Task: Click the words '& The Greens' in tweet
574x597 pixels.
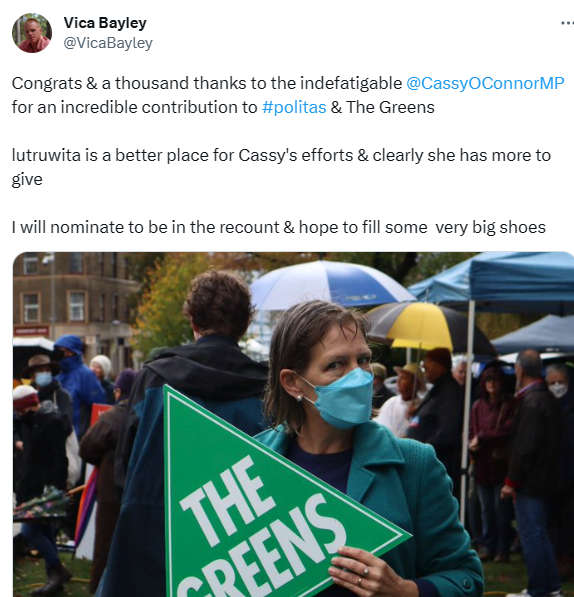Action: (383, 107)
